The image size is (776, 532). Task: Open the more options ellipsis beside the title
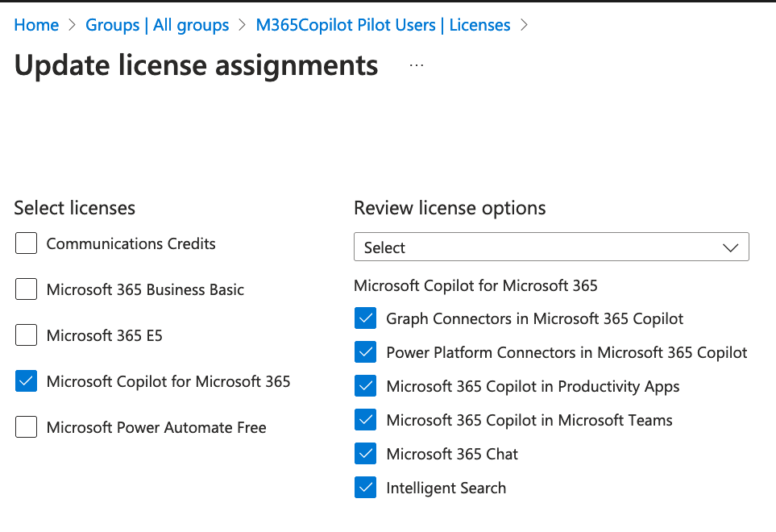point(417,65)
